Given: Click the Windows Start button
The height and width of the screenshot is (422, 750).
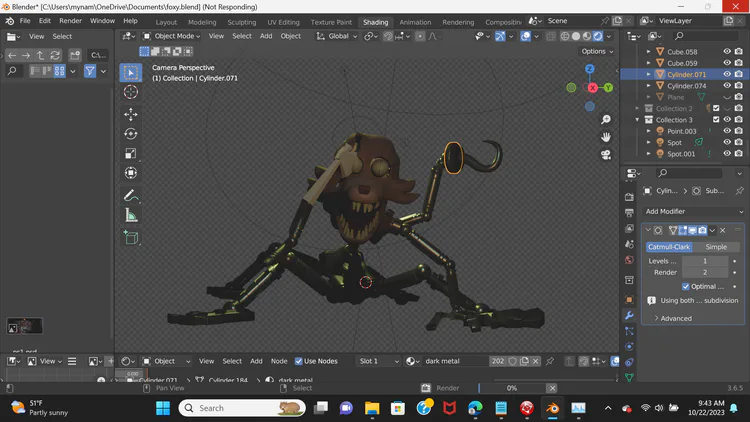Looking at the screenshot, I should [x=163, y=408].
